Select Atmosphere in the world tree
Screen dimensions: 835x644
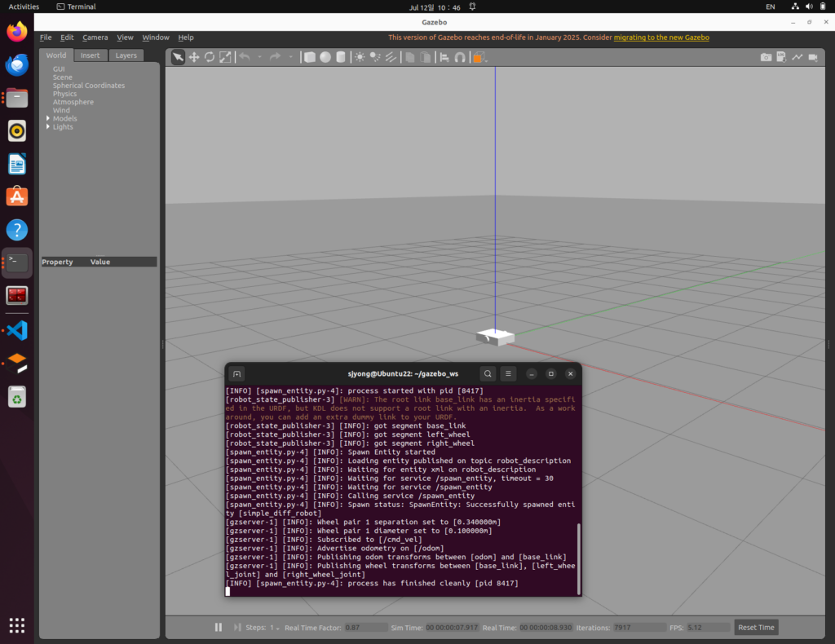coord(73,102)
